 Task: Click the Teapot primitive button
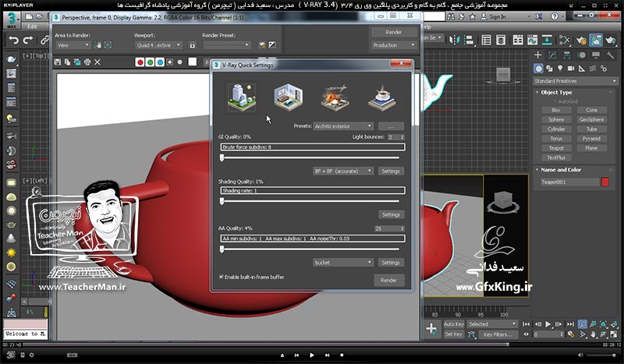pyautogui.click(x=556, y=148)
